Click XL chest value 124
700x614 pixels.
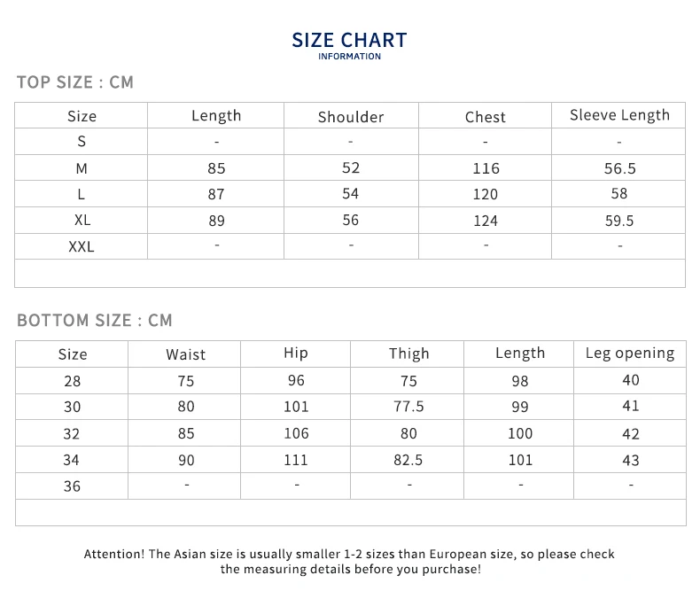point(486,221)
